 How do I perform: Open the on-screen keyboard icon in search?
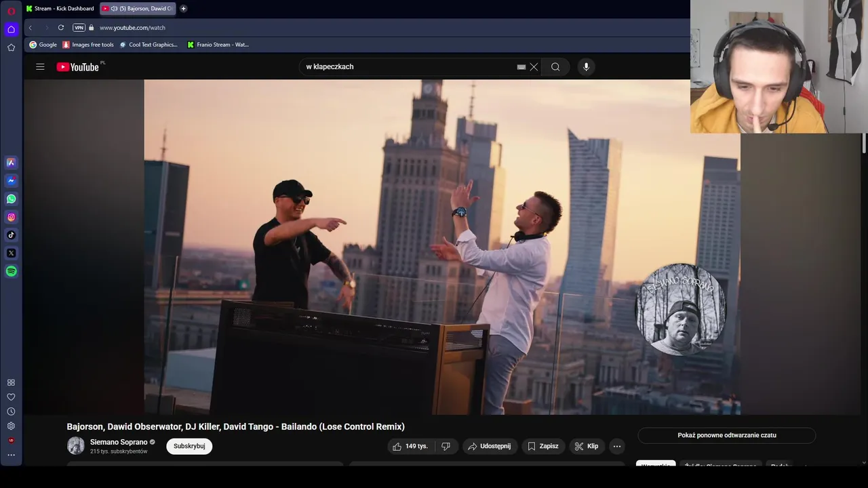point(521,66)
